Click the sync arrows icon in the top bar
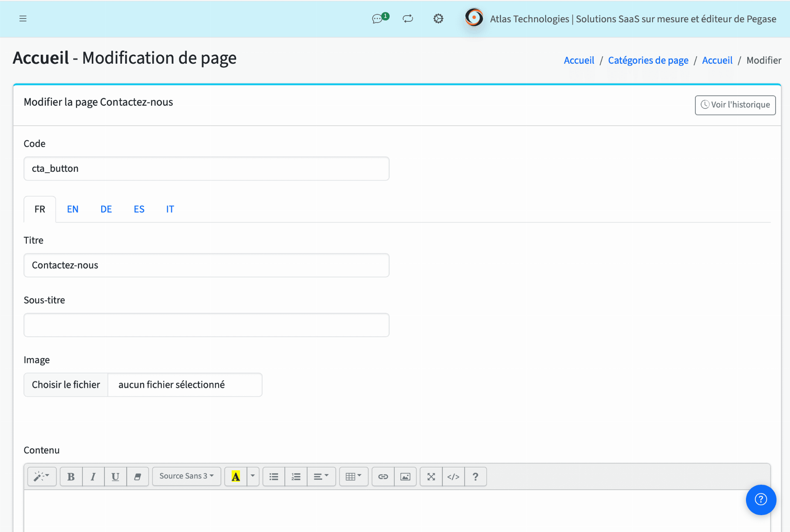This screenshot has height=532, width=790. pyautogui.click(x=408, y=19)
